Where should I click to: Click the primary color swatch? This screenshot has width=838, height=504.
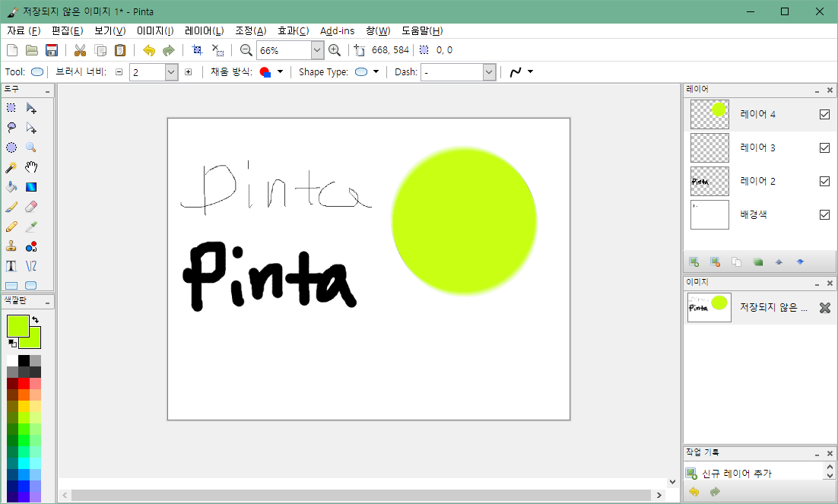[x=17, y=325]
